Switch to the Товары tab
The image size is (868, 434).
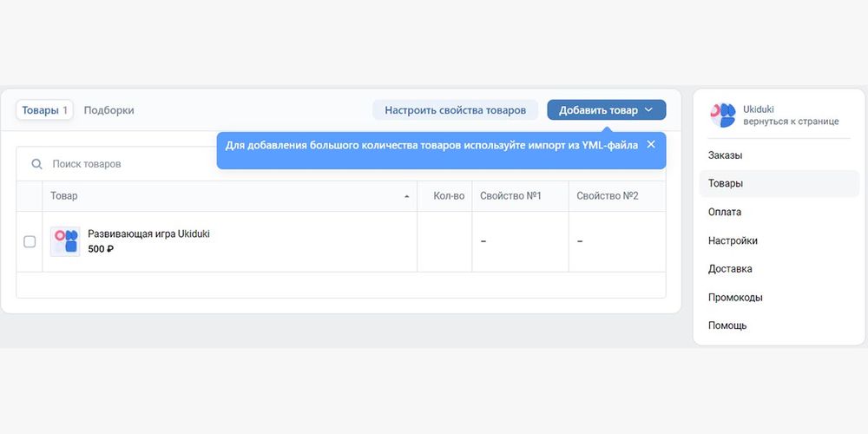click(x=44, y=110)
